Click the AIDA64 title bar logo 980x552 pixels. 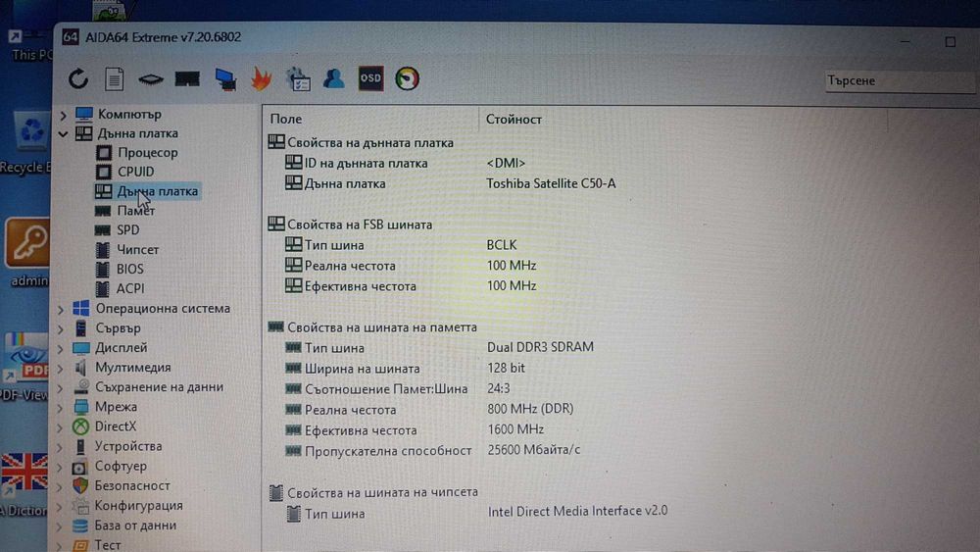(x=70, y=37)
